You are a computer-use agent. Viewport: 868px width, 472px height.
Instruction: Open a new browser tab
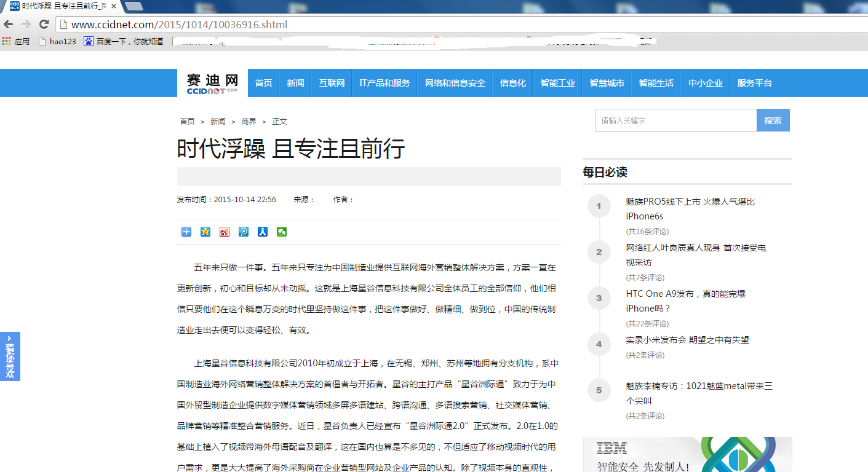(x=133, y=6)
